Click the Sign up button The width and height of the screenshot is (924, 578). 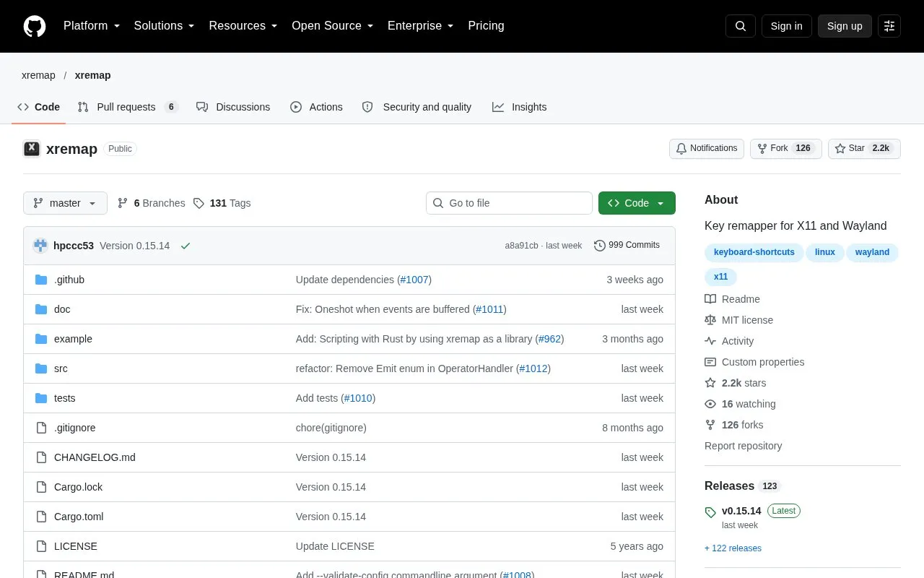pos(845,26)
